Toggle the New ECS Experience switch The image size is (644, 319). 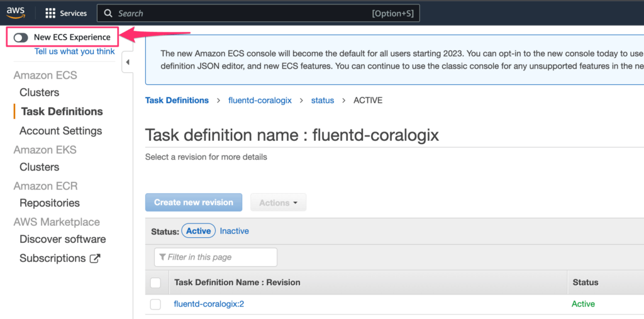21,37
